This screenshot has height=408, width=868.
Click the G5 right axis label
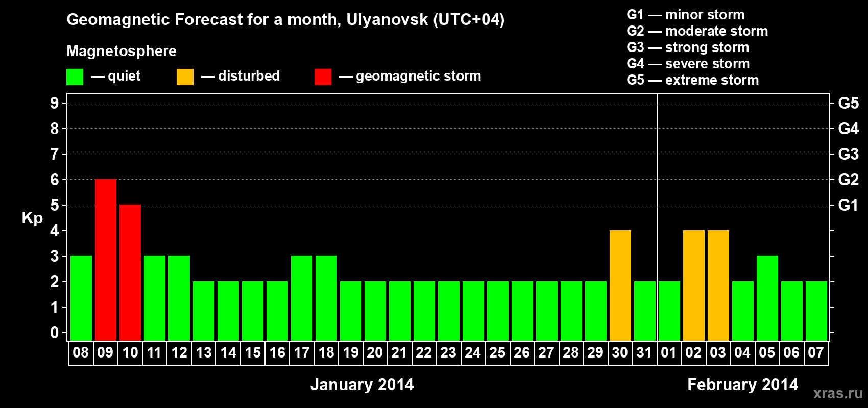click(849, 103)
